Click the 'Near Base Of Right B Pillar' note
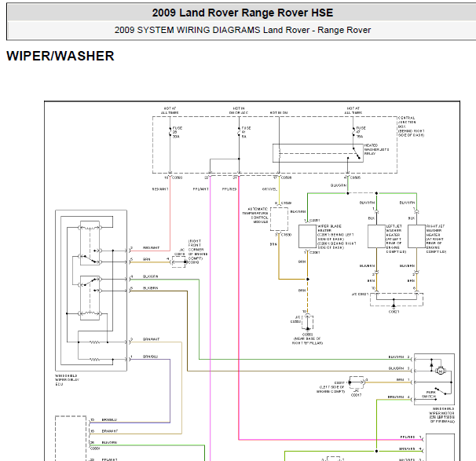 (x=307, y=341)
